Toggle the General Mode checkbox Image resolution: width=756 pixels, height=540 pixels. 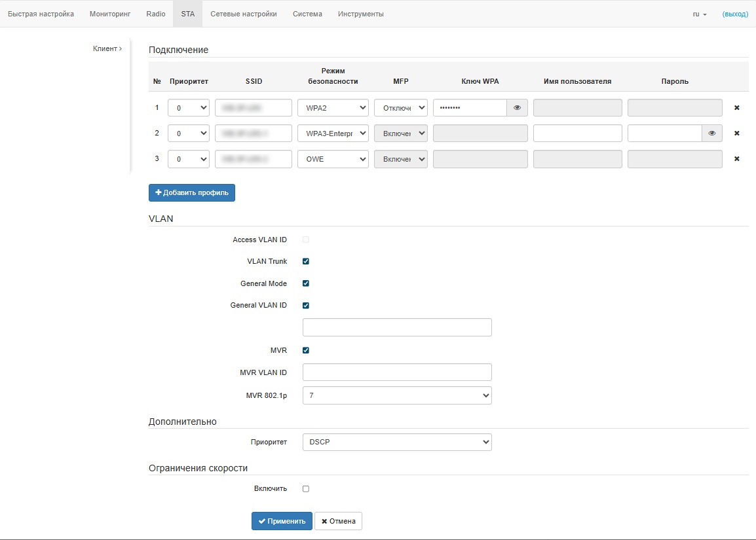[x=306, y=283]
